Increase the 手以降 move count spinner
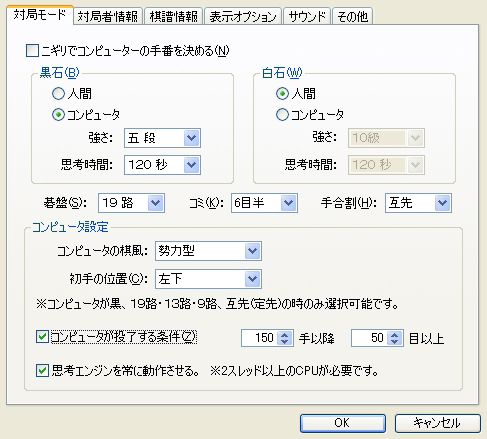 point(284,335)
